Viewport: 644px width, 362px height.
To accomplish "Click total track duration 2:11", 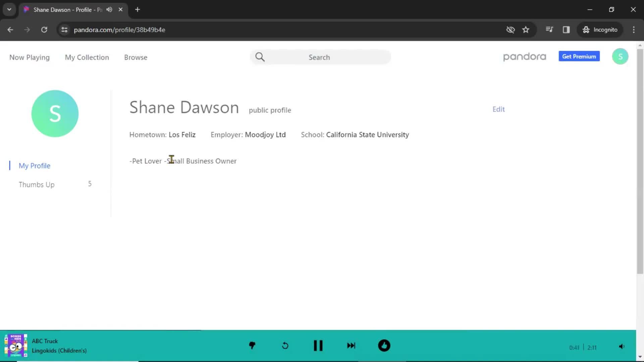I will click(592, 348).
